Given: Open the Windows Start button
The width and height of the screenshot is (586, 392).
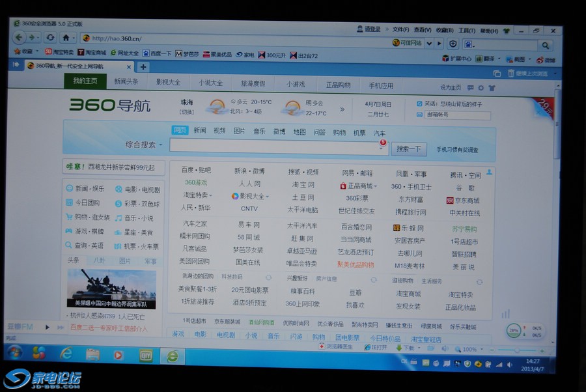Looking at the screenshot, I should pyautogui.click(x=14, y=353).
